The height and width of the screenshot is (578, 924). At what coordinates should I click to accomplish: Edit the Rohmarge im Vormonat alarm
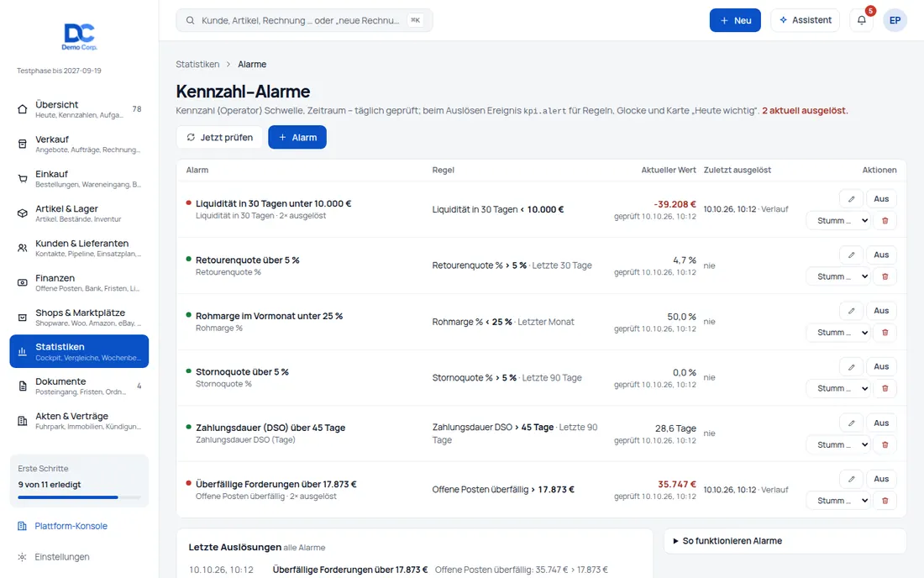(851, 311)
